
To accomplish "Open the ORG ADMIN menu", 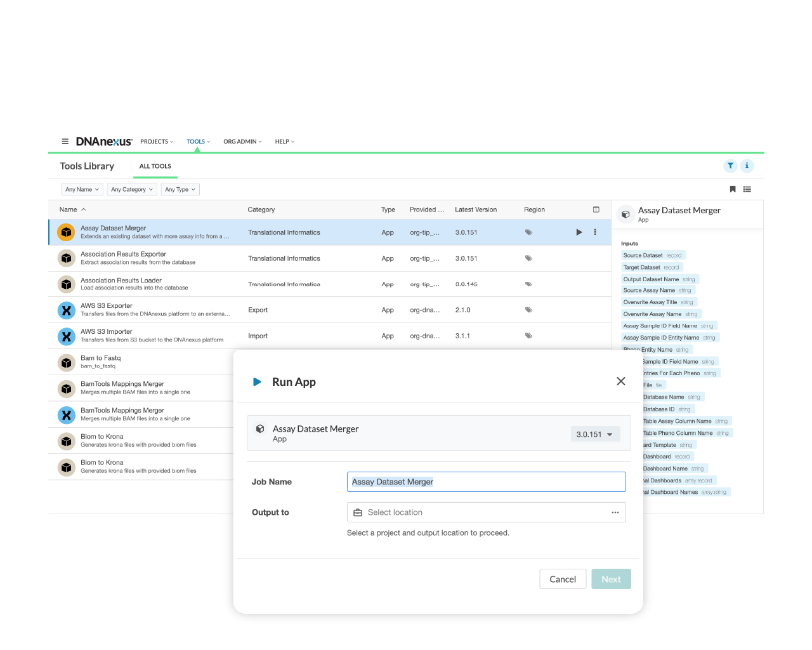I will coord(241,141).
